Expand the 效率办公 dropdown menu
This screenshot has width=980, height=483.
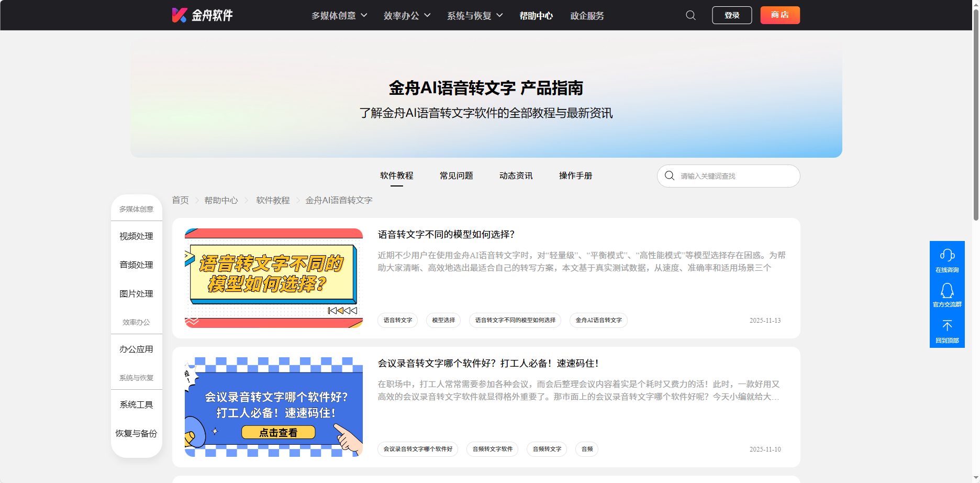[x=407, y=16]
